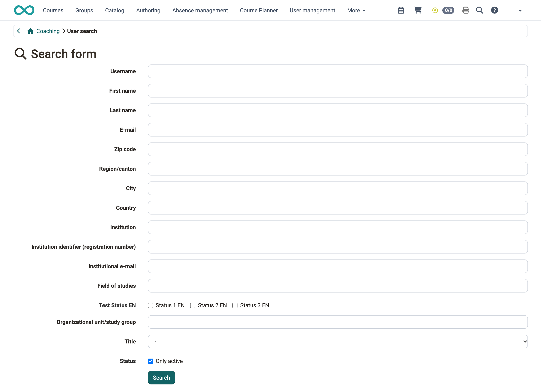This screenshot has height=392, width=541.
Task: Click the print icon
Action: 466,10
